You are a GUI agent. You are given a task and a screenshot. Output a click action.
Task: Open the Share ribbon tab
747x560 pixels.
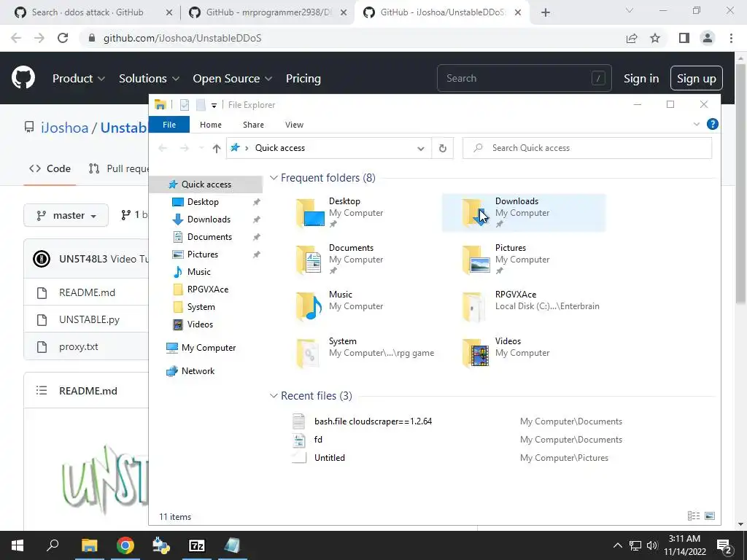pos(253,124)
